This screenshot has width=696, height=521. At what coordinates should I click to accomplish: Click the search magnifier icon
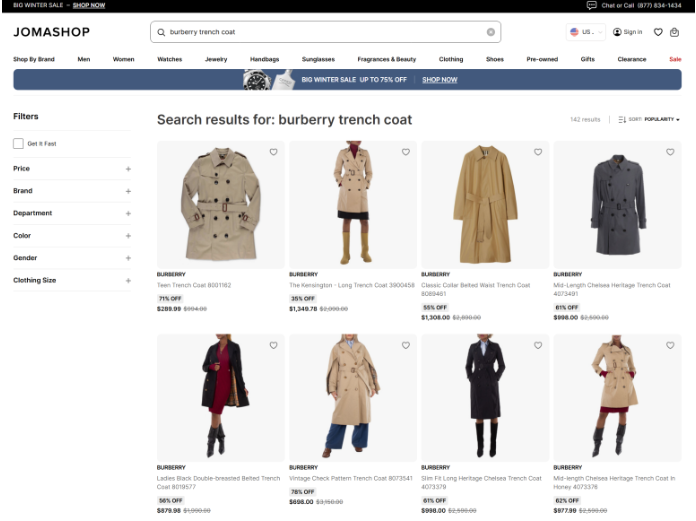161,32
